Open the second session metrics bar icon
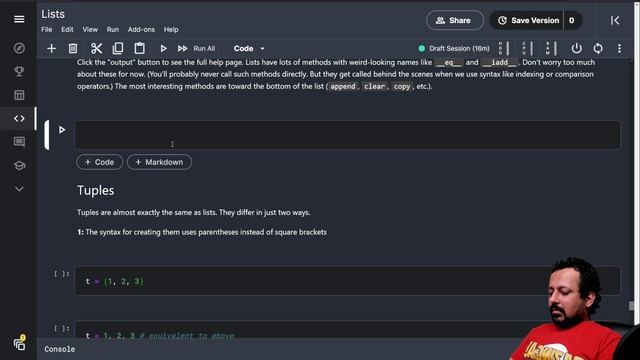Viewport: 640px width, 360px height. [x=527, y=49]
